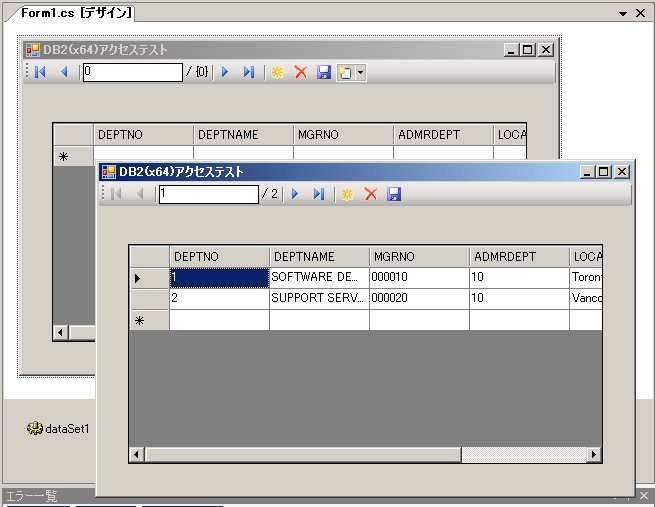Click new-row asterisk in designer grid
This screenshot has width=656, height=507.
pos(74,156)
